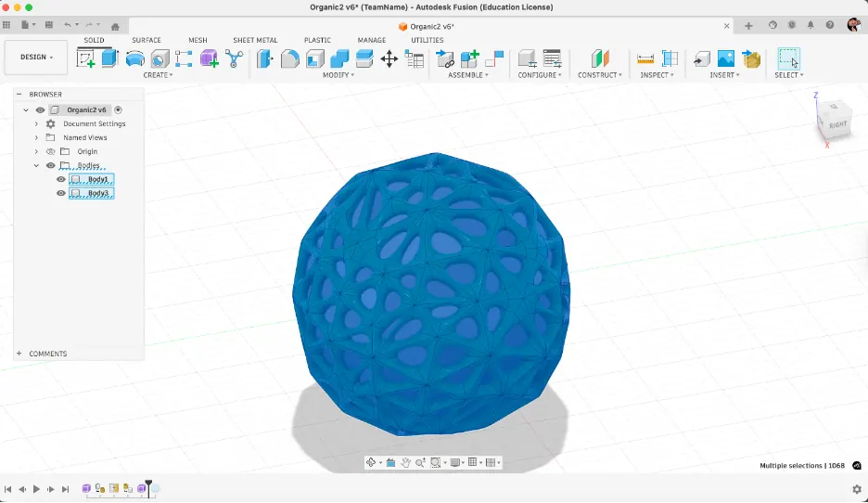Start Create Sketch tool in the toolbar

[86, 58]
